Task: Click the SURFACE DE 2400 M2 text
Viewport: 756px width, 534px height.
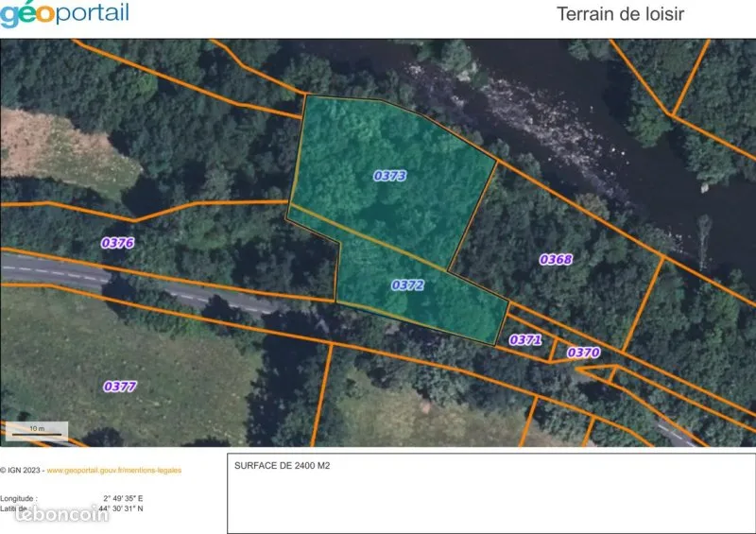Action: 282,466
